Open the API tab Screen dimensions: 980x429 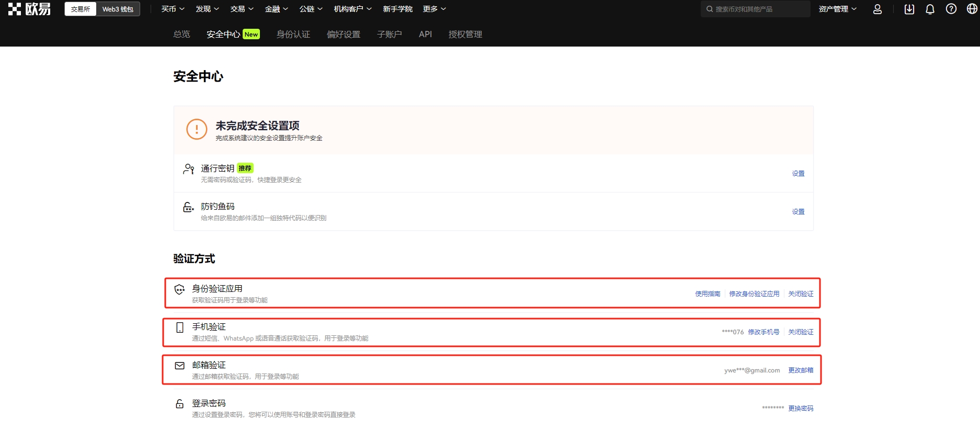(x=425, y=34)
